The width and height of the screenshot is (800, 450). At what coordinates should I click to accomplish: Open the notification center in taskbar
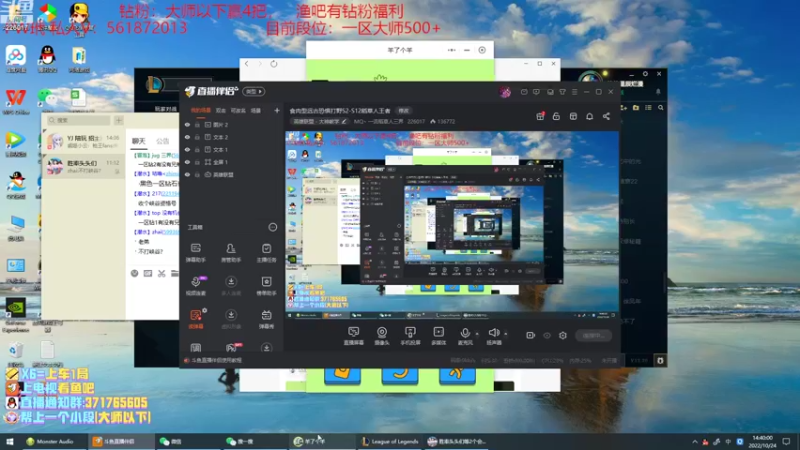point(786,441)
